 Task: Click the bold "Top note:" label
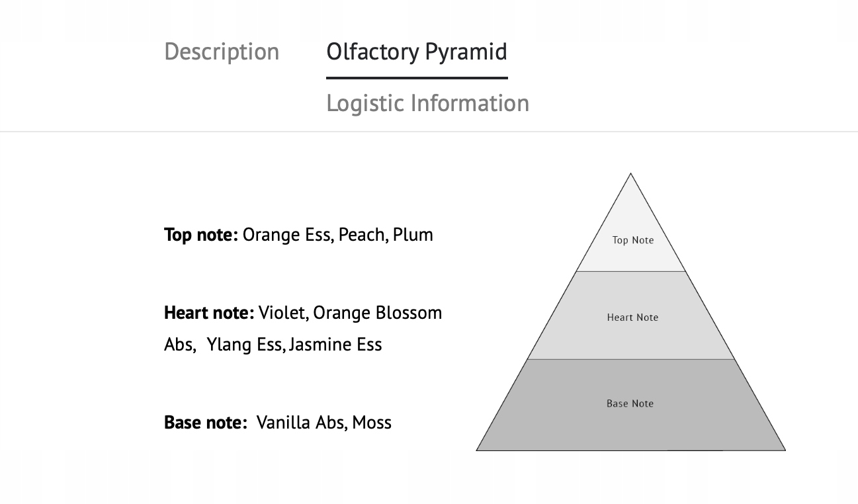[x=200, y=235]
